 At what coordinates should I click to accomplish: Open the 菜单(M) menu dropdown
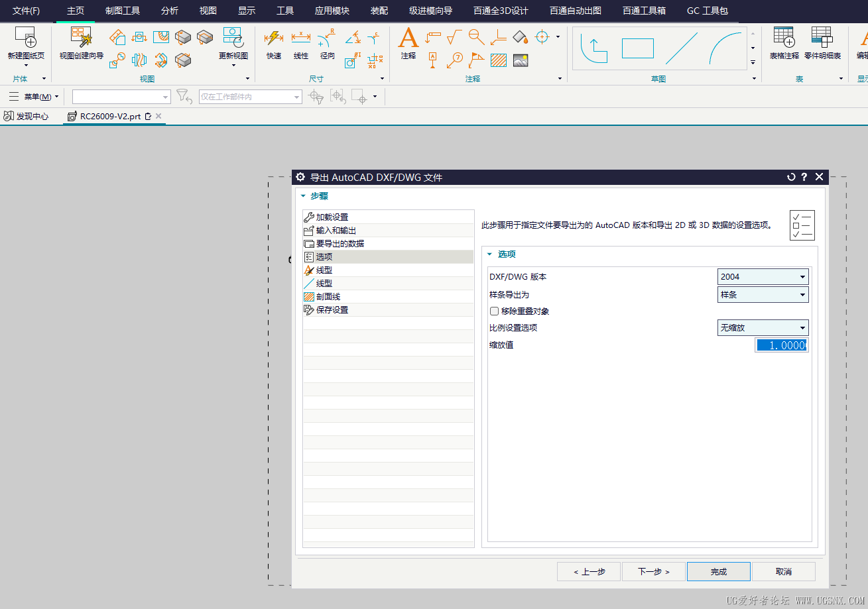34,97
